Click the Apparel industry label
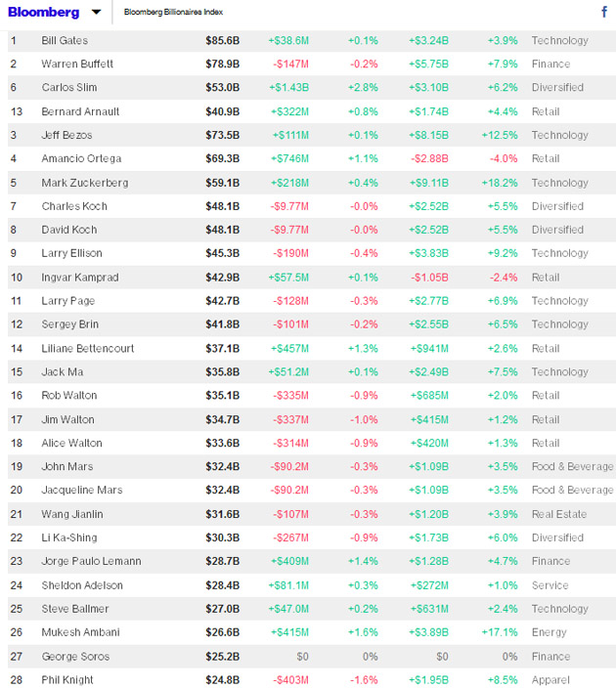The image size is (616, 688). (550, 680)
